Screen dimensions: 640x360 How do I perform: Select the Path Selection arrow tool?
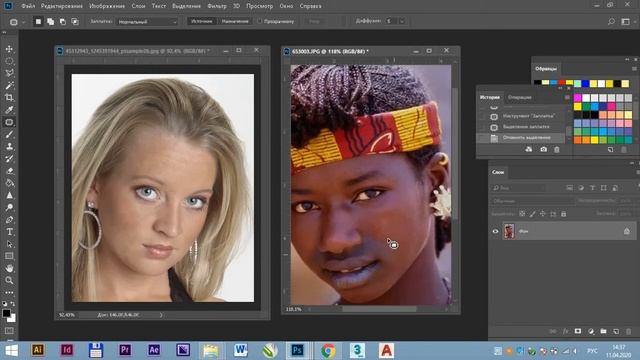[x=9, y=244]
